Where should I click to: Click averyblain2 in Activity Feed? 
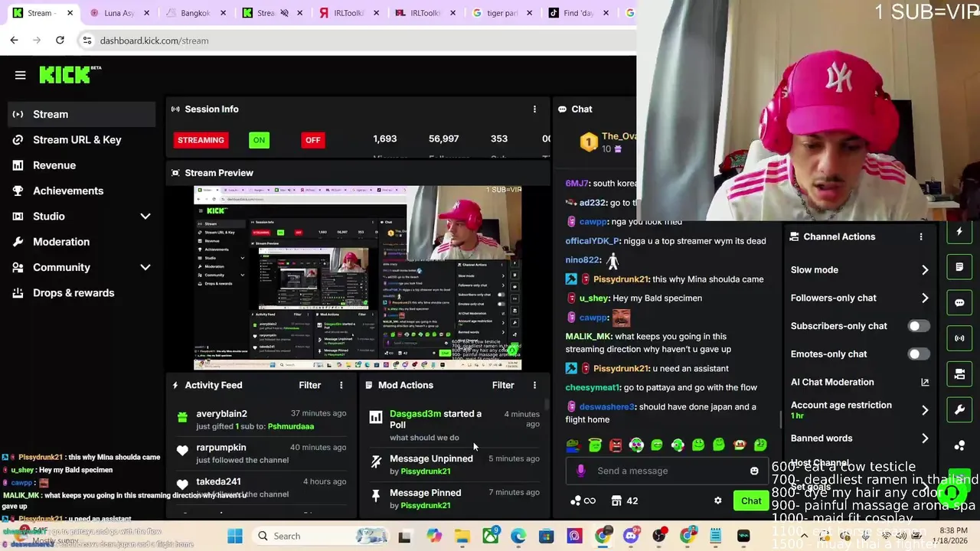click(x=221, y=414)
